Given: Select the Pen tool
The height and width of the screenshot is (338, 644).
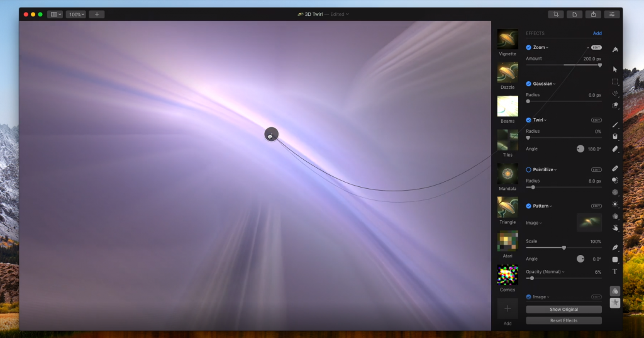Looking at the screenshot, I should tap(615, 247).
